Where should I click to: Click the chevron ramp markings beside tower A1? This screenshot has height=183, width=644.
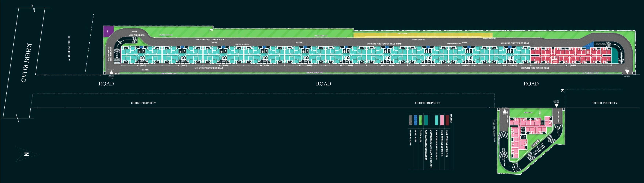click(117, 54)
